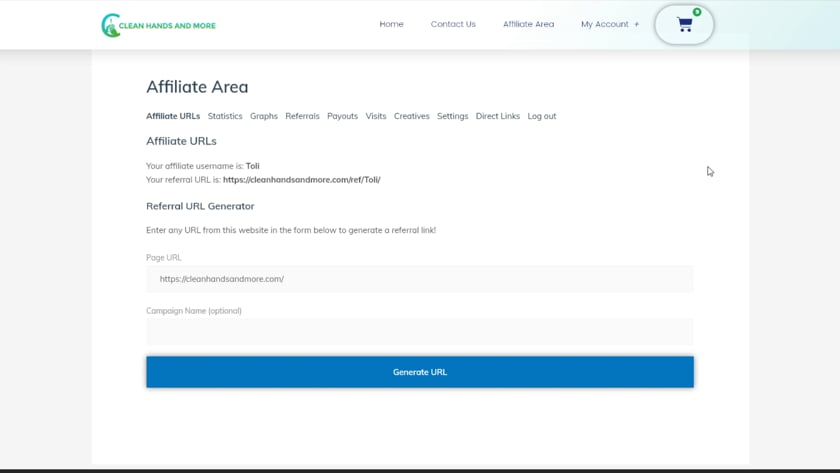The width and height of the screenshot is (840, 473).
Task: Click the Affiliate Area page title
Action: [197, 87]
